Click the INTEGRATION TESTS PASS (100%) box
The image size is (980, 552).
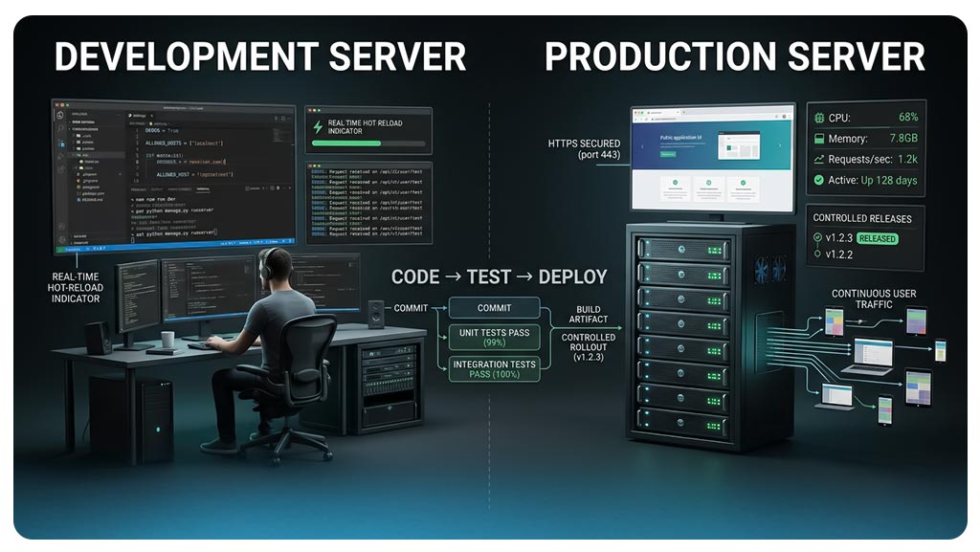495,368
